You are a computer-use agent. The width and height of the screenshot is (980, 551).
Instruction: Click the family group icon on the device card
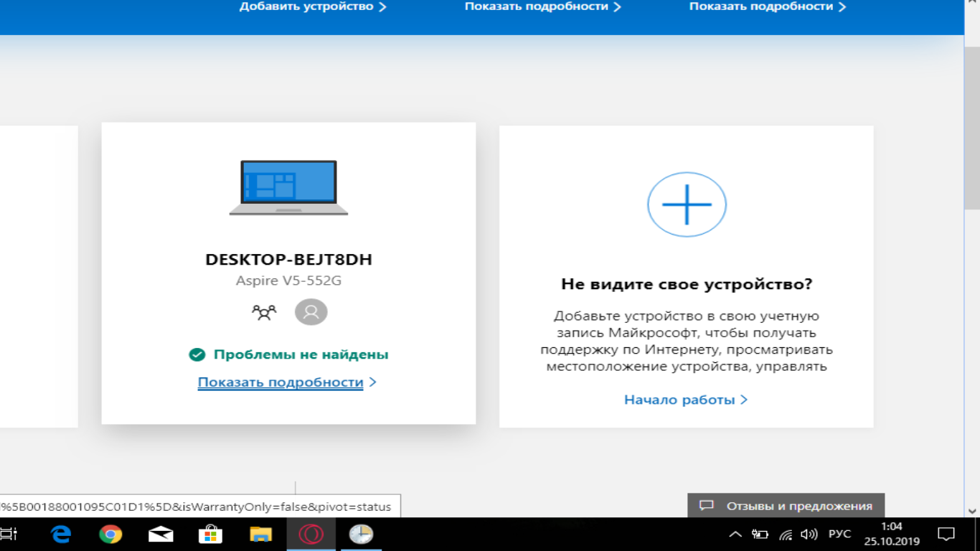click(x=264, y=312)
